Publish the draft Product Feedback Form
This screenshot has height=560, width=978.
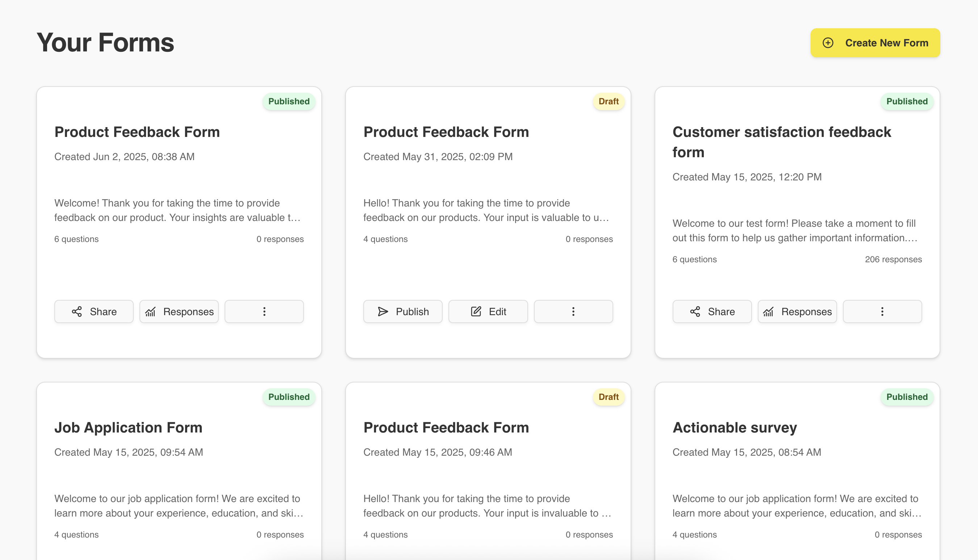[403, 312]
